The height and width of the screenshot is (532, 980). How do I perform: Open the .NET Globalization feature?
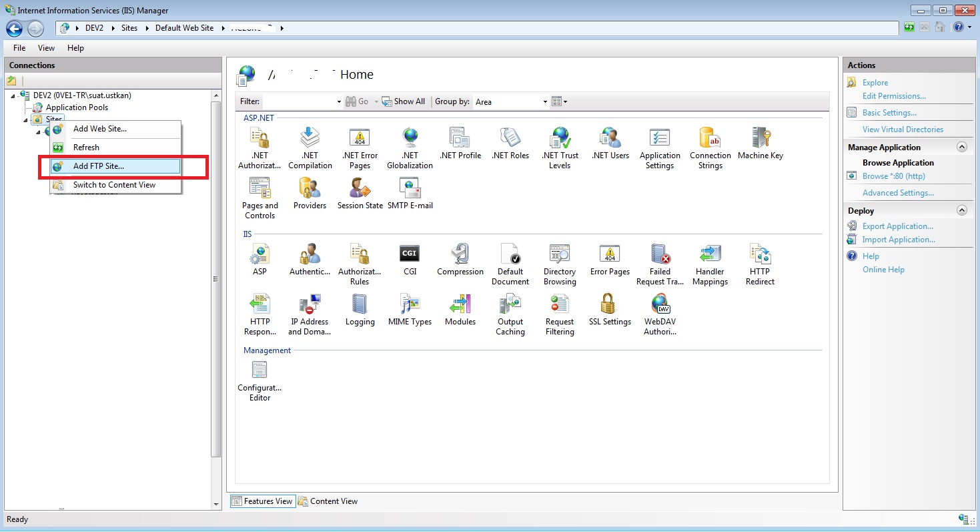pyautogui.click(x=410, y=148)
